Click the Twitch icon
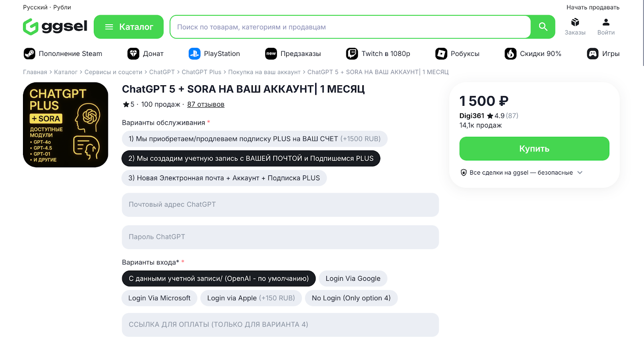The image size is (644, 350). [352, 54]
